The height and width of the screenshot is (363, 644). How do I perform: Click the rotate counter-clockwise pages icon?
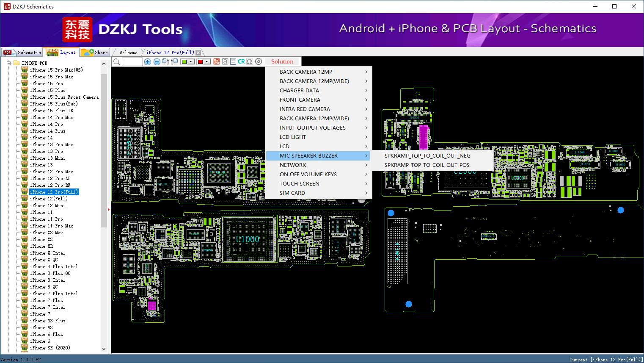pos(174,62)
